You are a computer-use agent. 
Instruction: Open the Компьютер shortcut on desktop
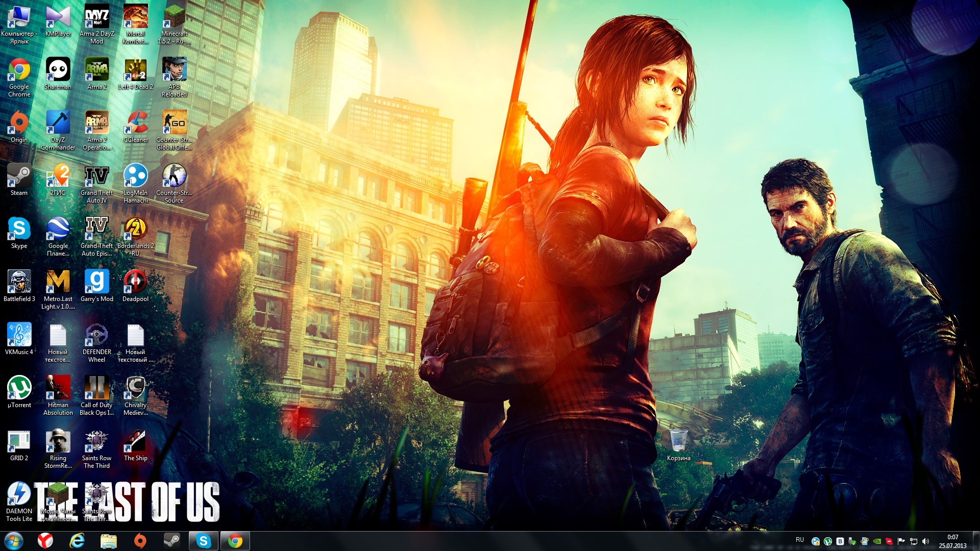pos(19,24)
